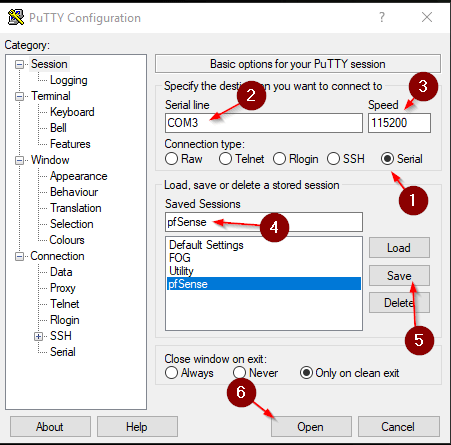Screen dimensions: 451x445
Task: Select FOG in saved sessions list
Action: 264,258
